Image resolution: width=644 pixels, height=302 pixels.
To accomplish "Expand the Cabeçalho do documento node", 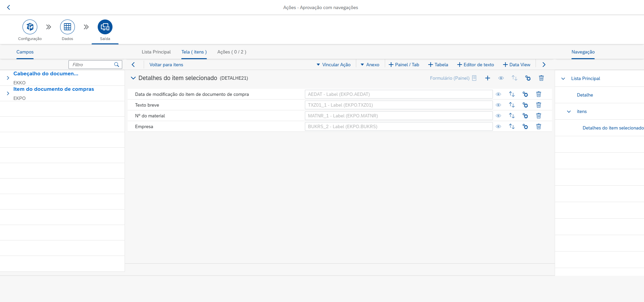I will tap(8, 78).
